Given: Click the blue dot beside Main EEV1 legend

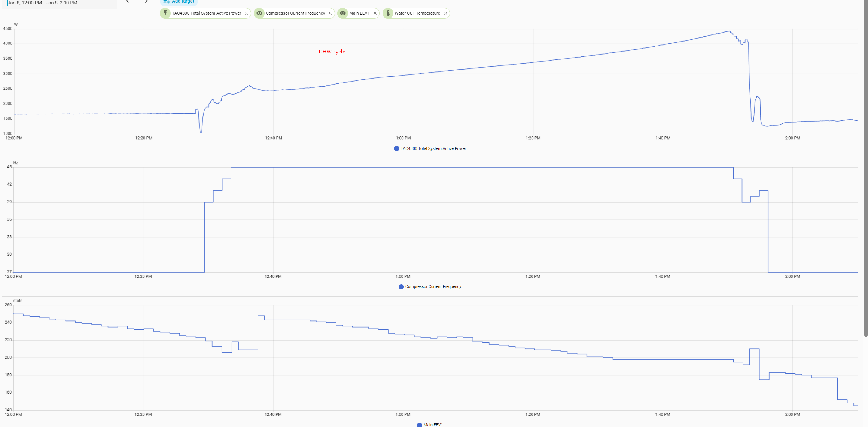Looking at the screenshot, I should [419, 424].
